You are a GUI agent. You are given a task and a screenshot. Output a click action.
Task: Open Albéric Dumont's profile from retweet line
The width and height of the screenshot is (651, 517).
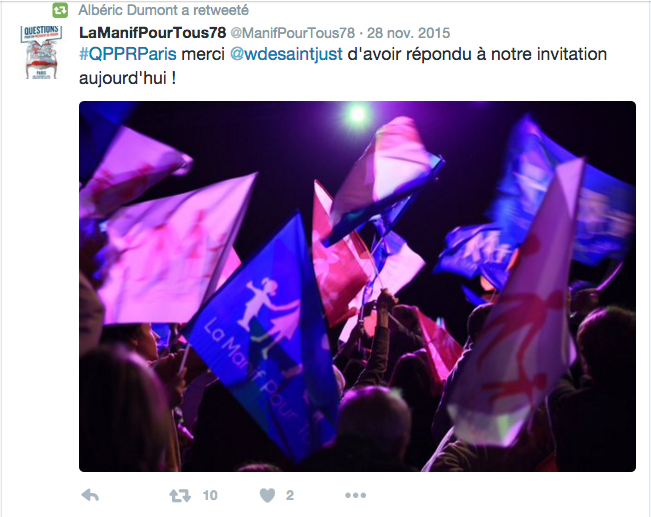point(128,10)
